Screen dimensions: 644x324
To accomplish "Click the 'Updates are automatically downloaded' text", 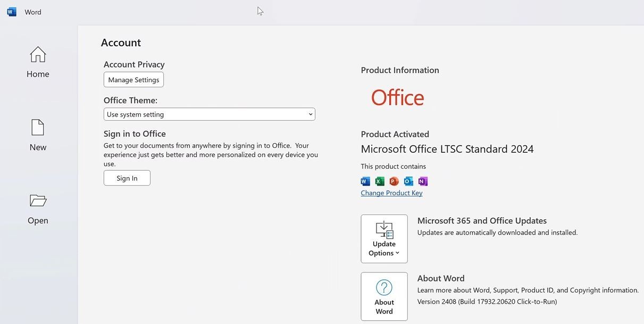I will [497, 232].
